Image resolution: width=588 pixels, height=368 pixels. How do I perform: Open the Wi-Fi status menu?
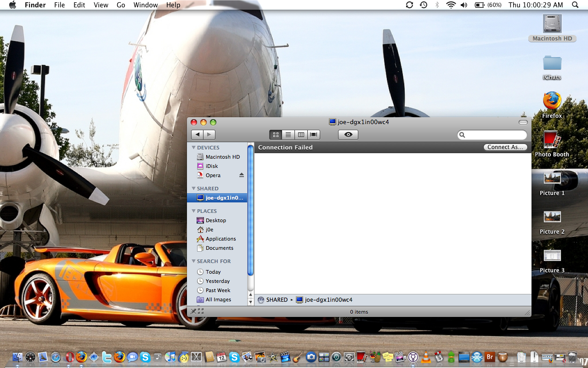point(451,5)
